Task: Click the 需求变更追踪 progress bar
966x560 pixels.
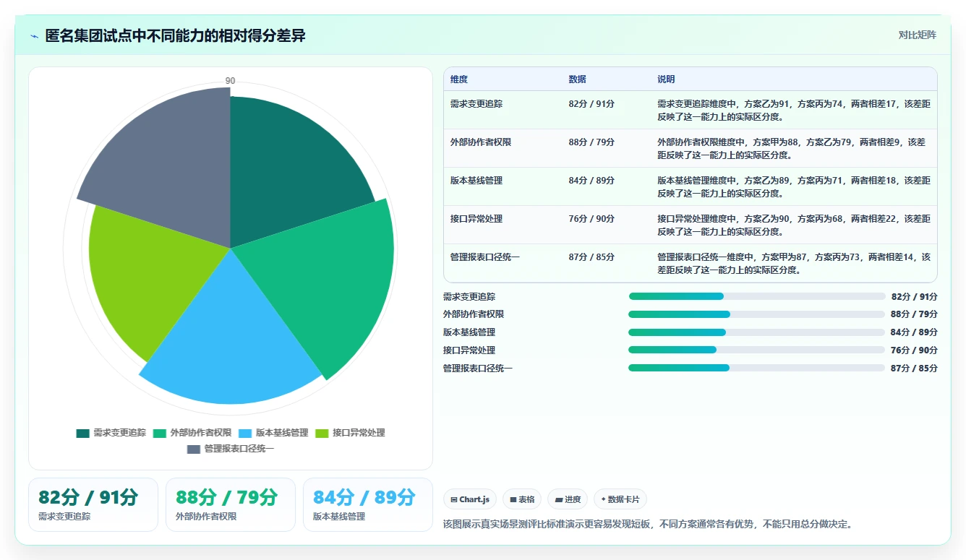Action: point(757,296)
